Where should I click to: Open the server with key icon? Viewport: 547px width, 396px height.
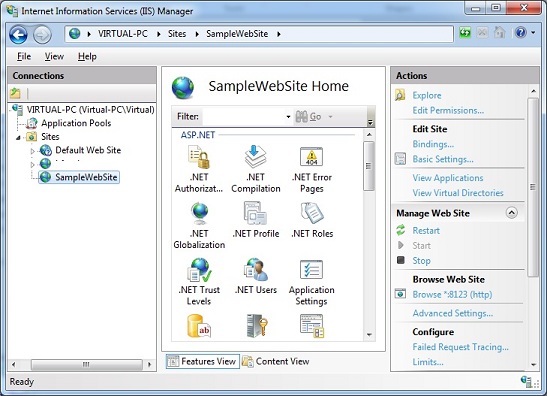[x=257, y=326]
